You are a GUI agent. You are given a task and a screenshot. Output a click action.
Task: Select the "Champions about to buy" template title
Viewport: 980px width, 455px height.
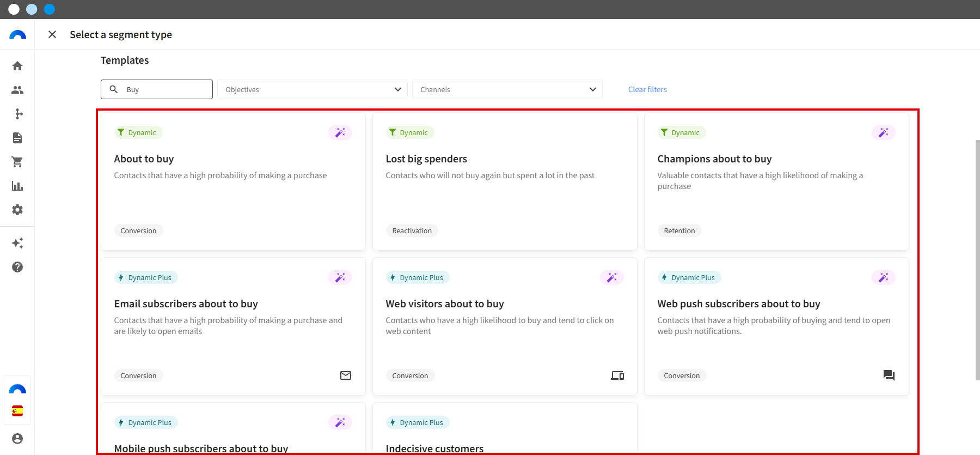[714, 159]
